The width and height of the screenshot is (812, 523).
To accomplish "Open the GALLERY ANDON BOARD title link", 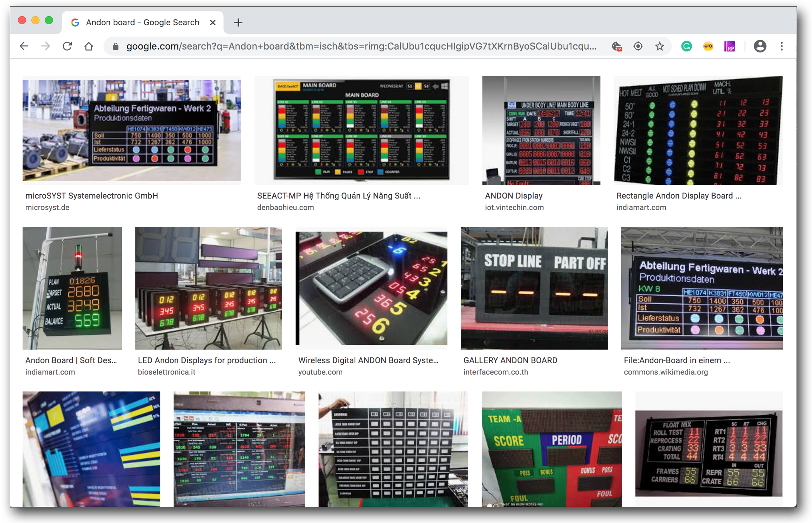I will [510, 360].
